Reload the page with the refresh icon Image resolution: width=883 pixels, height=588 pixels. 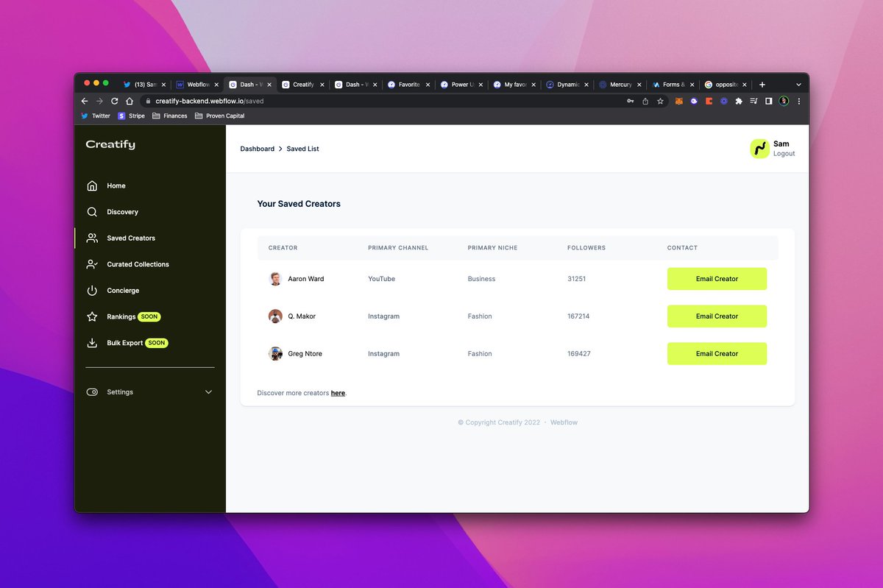coord(114,101)
